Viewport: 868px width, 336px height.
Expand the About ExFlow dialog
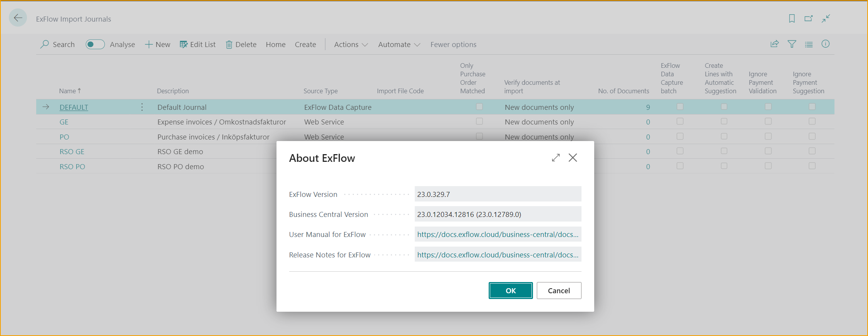coord(555,158)
